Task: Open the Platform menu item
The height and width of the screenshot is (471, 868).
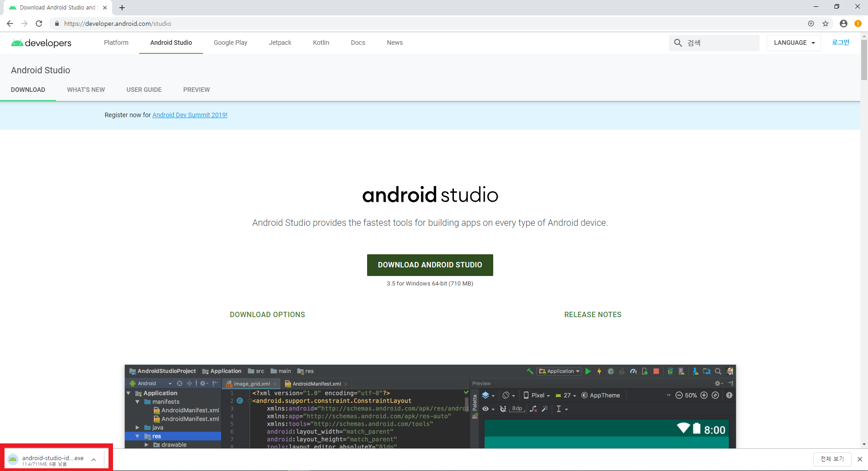Action: pos(116,43)
